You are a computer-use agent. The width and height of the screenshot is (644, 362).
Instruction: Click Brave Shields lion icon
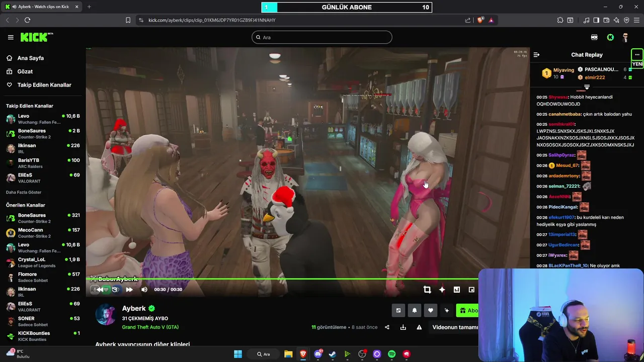[x=480, y=20]
